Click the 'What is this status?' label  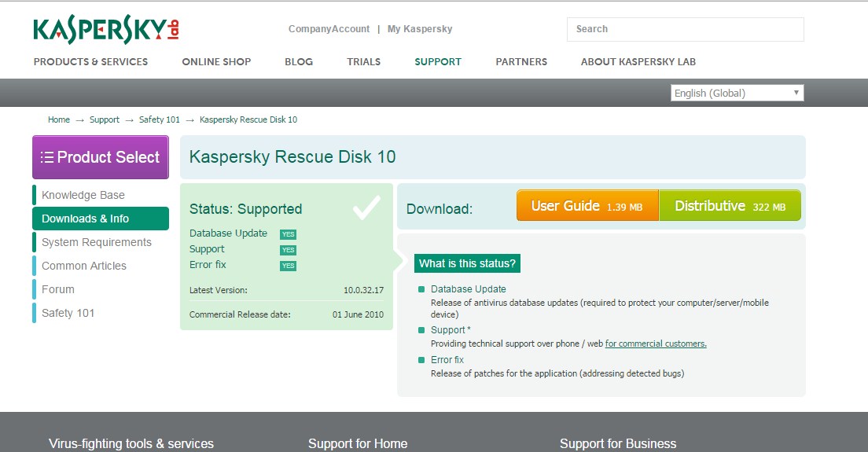467,263
